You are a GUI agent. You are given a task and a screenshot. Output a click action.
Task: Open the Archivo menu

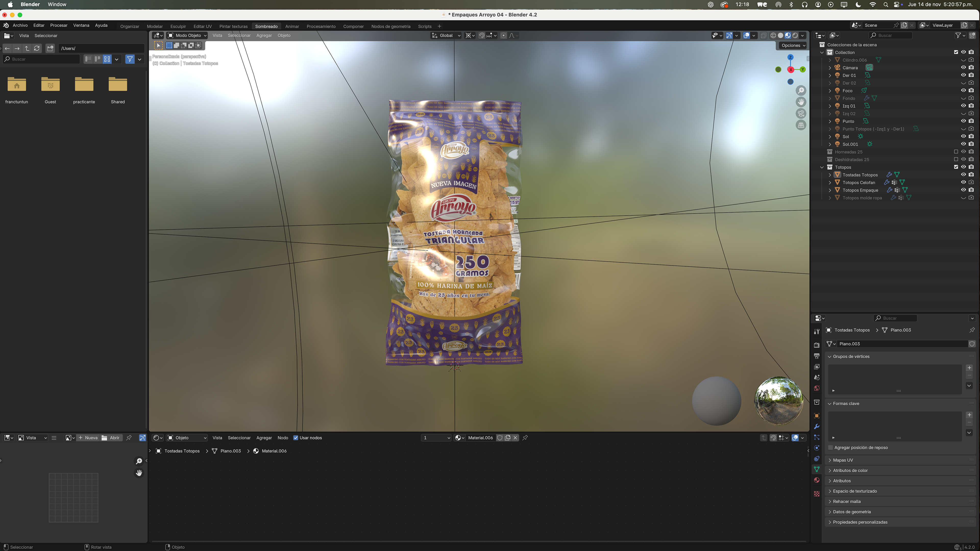click(x=20, y=26)
